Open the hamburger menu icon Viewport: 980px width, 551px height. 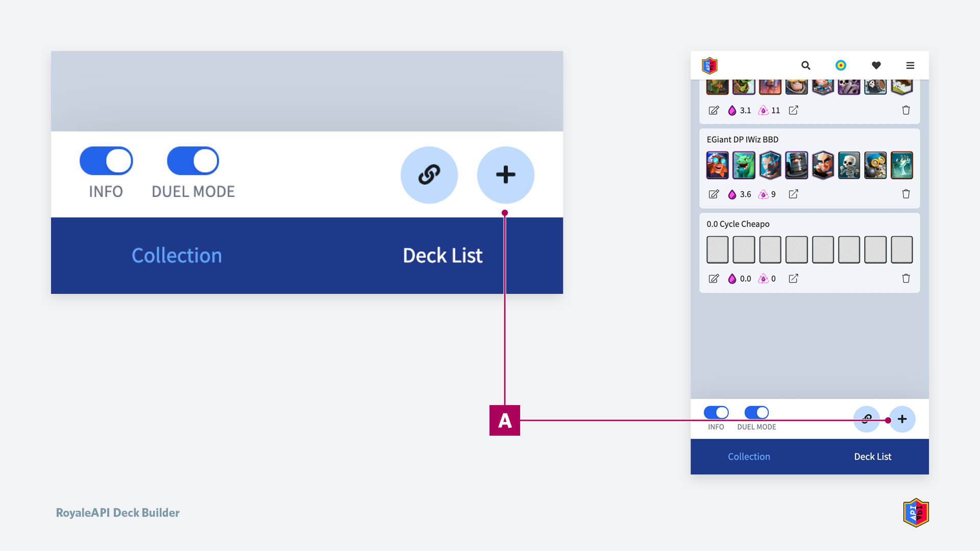click(x=910, y=65)
